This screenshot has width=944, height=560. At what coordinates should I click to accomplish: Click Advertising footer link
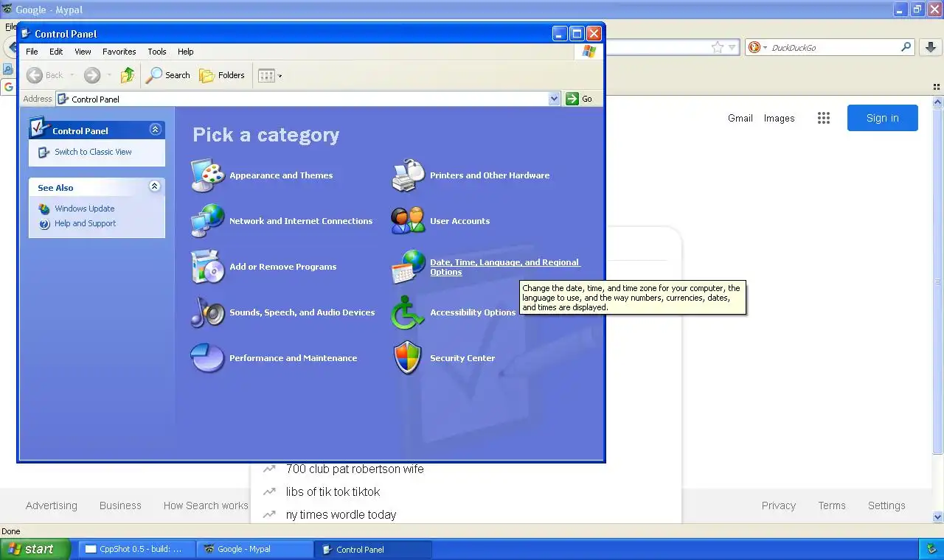pyautogui.click(x=51, y=505)
